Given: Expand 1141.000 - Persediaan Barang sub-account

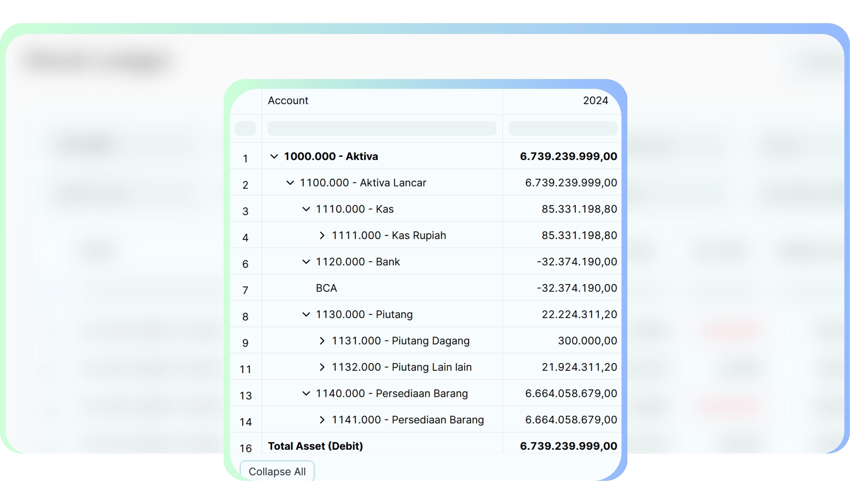Looking at the screenshot, I should click(322, 420).
